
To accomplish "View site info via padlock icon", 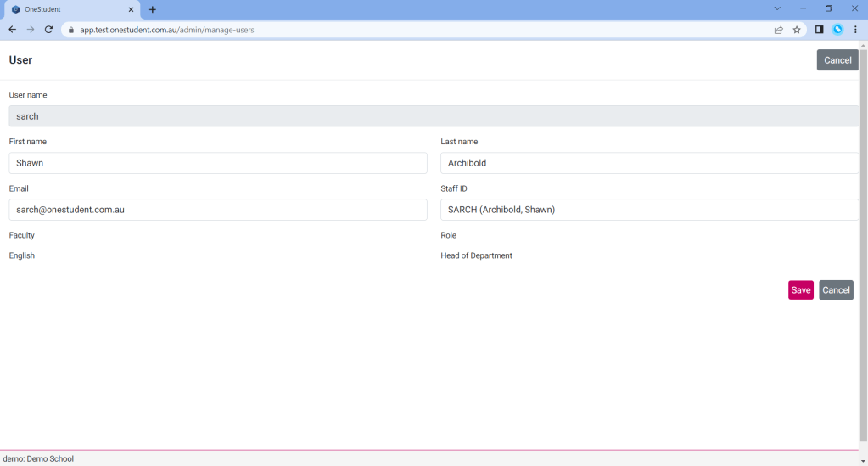I will click(x=71, y=30).
